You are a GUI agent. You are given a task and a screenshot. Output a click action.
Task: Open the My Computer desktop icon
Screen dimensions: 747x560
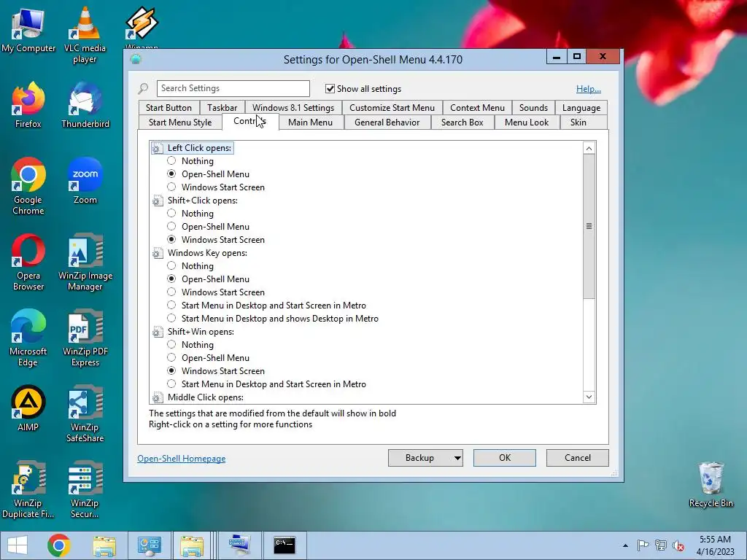pyautogui.click(x=28, y=30)
